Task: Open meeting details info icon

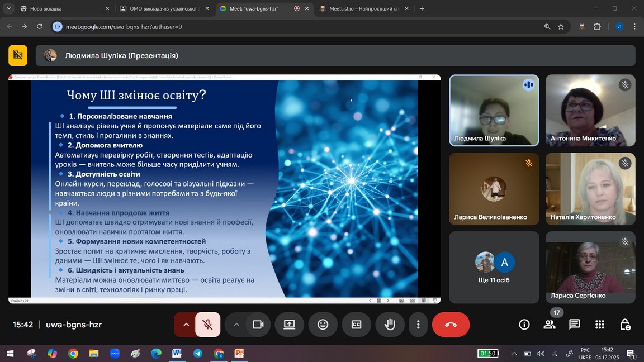Action: click(x=524, y=325)
